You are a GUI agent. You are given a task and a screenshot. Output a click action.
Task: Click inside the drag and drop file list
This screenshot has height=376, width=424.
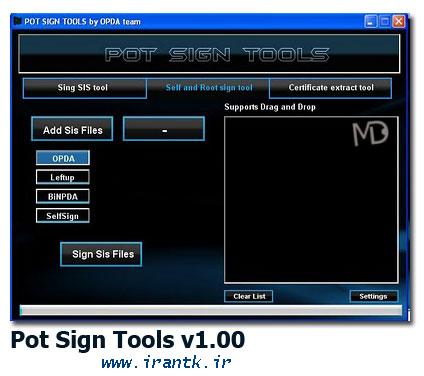311,200
